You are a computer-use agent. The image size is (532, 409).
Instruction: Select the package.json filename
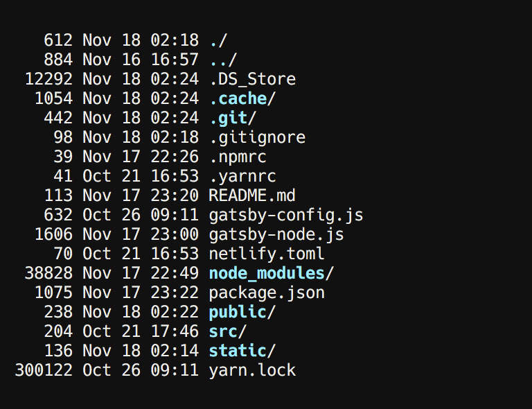267,293
